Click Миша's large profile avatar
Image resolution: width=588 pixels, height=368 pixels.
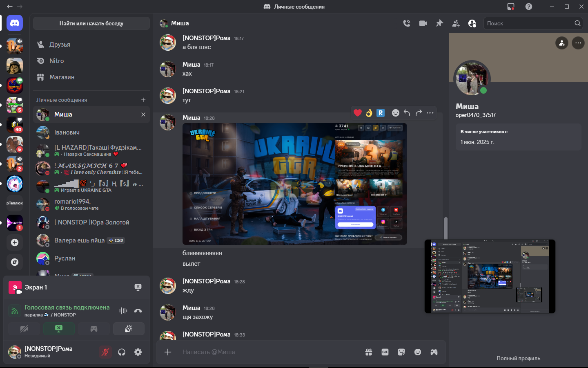click(x=472, y=79)
